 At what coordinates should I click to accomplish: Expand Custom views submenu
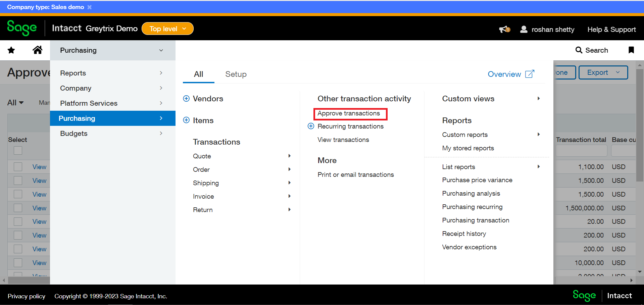[538, 99]
